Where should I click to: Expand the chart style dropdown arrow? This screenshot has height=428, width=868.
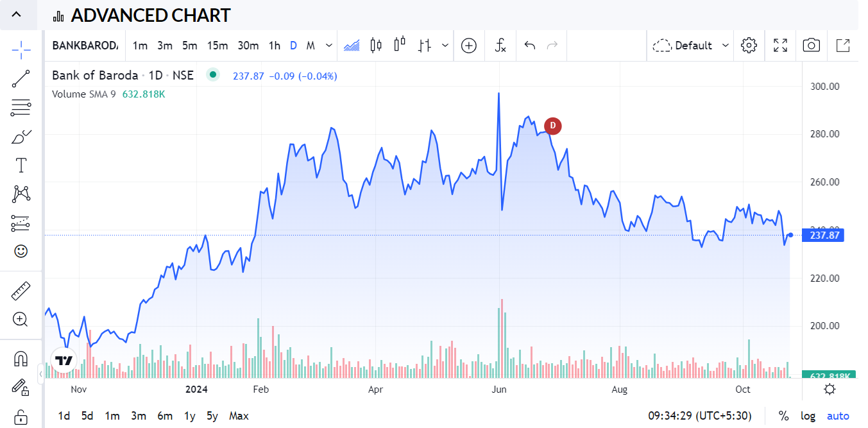click(x=445, y=46)
